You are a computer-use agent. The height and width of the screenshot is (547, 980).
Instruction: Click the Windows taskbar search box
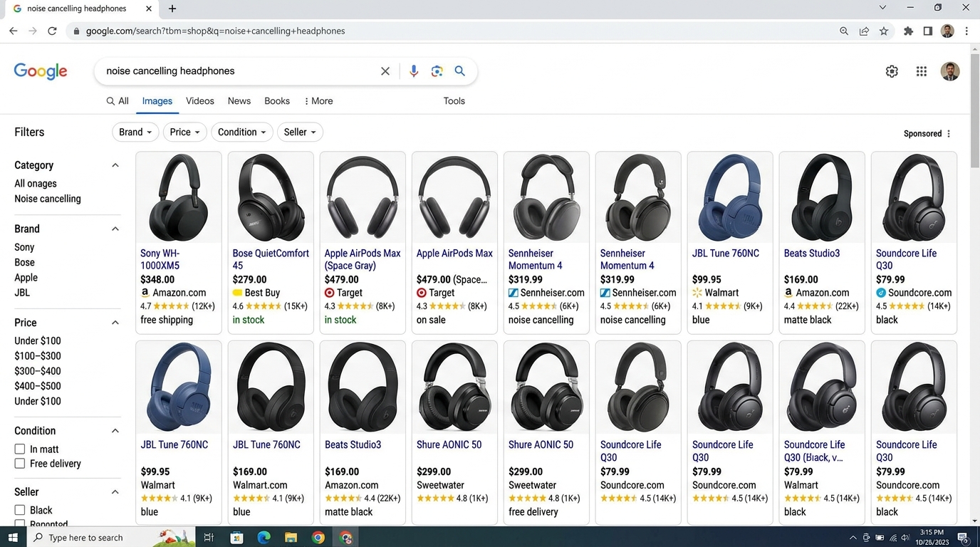coord(110,538)
